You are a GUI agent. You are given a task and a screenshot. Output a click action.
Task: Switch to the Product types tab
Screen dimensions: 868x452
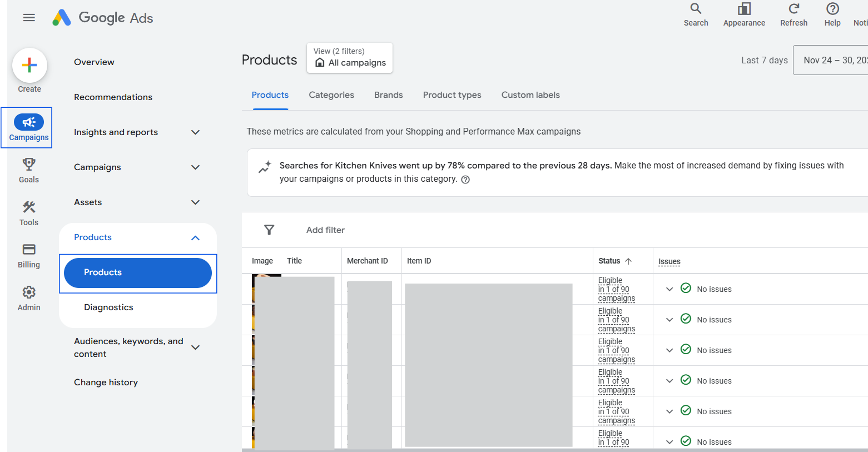[x=452, y=95]
